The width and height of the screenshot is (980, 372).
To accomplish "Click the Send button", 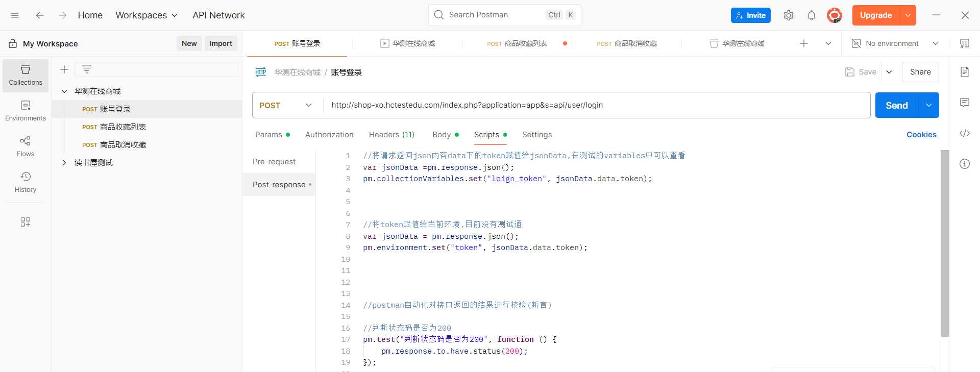I will point(897,105).
